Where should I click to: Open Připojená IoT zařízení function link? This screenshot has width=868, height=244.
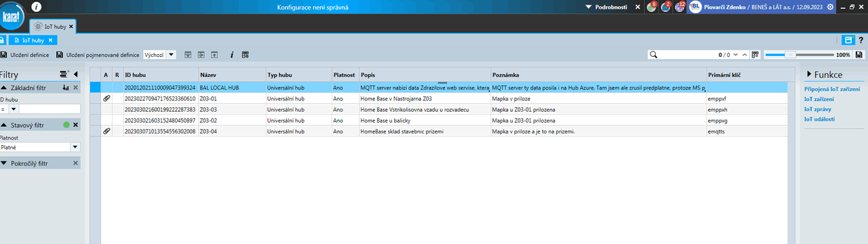832,89
